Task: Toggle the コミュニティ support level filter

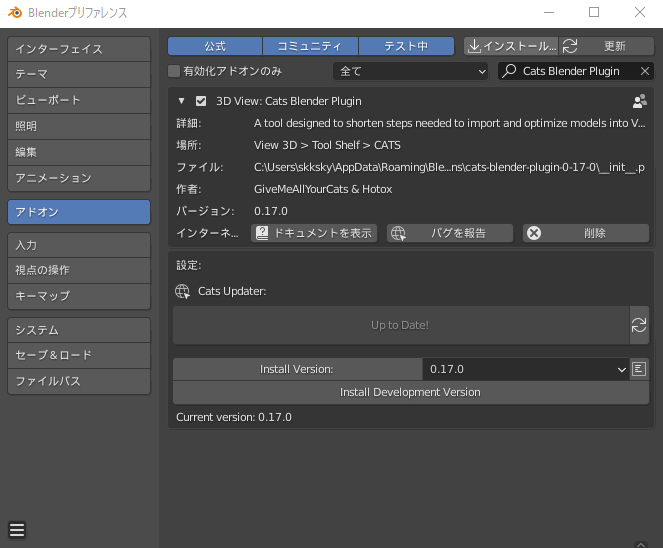Action: (x=310, y=46)
